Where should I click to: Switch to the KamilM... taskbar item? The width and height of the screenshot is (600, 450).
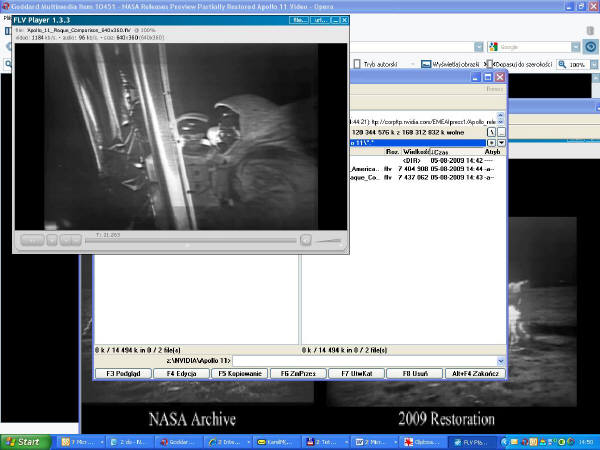tap(277, 442)
